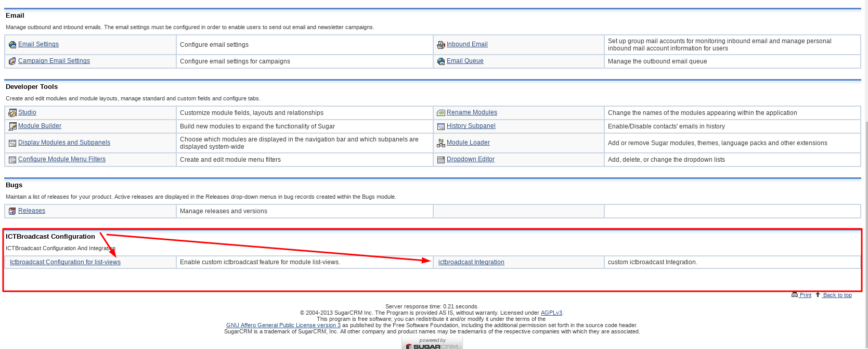Open Ictbroadcast Configuration for list-views link
The image size is (868, 349).
(x=65, y=262)
